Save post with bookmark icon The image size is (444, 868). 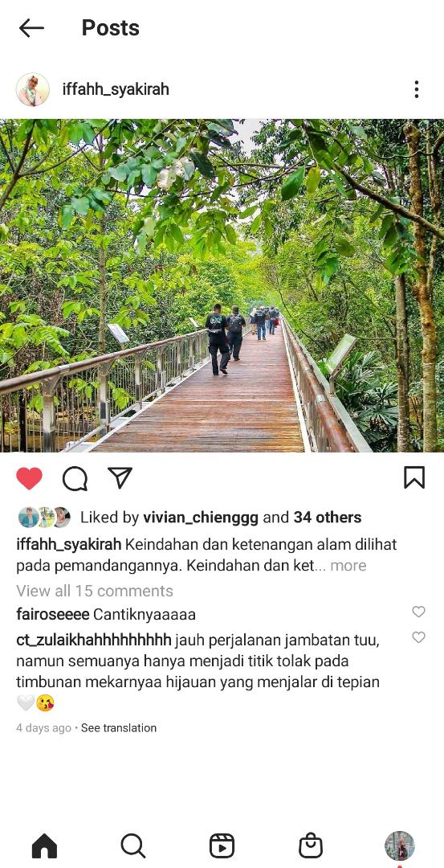click(x=414, y=477)
